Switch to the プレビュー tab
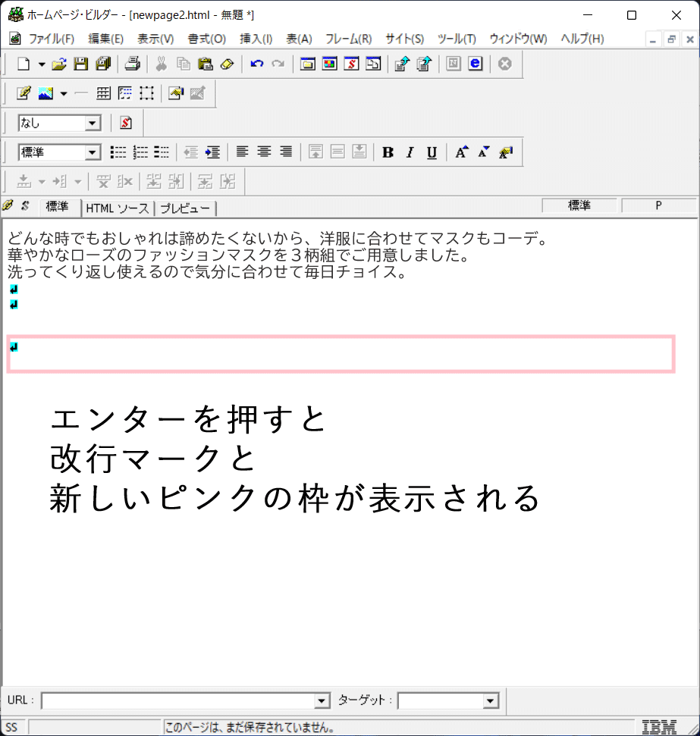This screenshot has width=700, height=736. [185, 208]
